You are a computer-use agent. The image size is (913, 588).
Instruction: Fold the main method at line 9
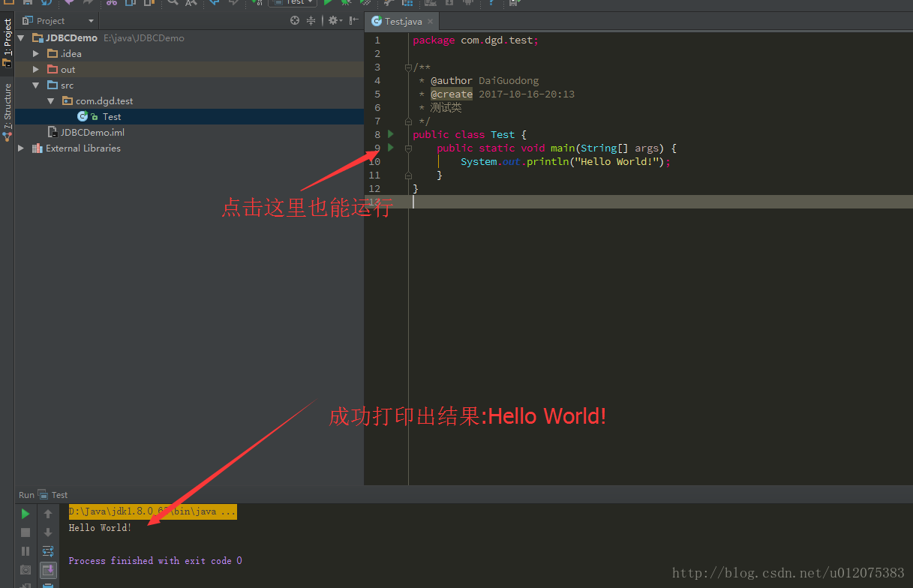pos(409,148)
